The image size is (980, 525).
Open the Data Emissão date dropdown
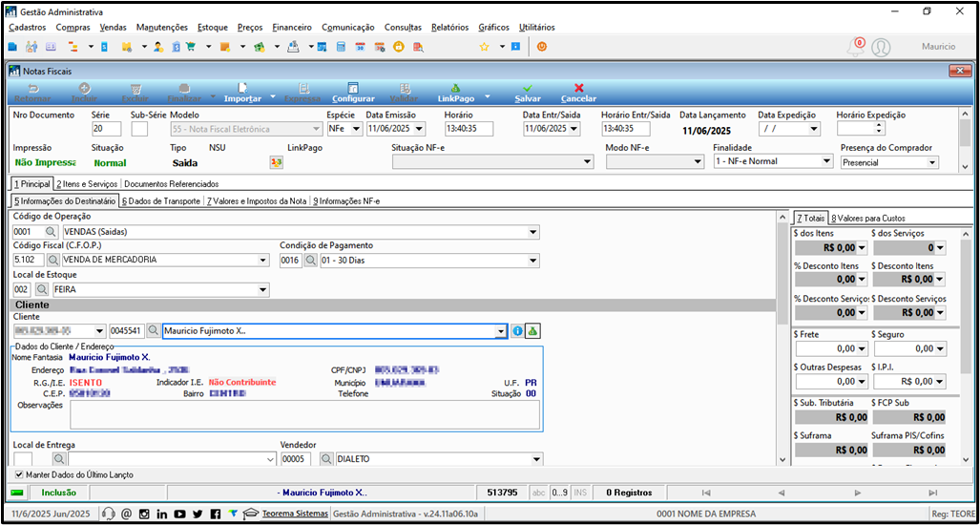tap(419, 129)
